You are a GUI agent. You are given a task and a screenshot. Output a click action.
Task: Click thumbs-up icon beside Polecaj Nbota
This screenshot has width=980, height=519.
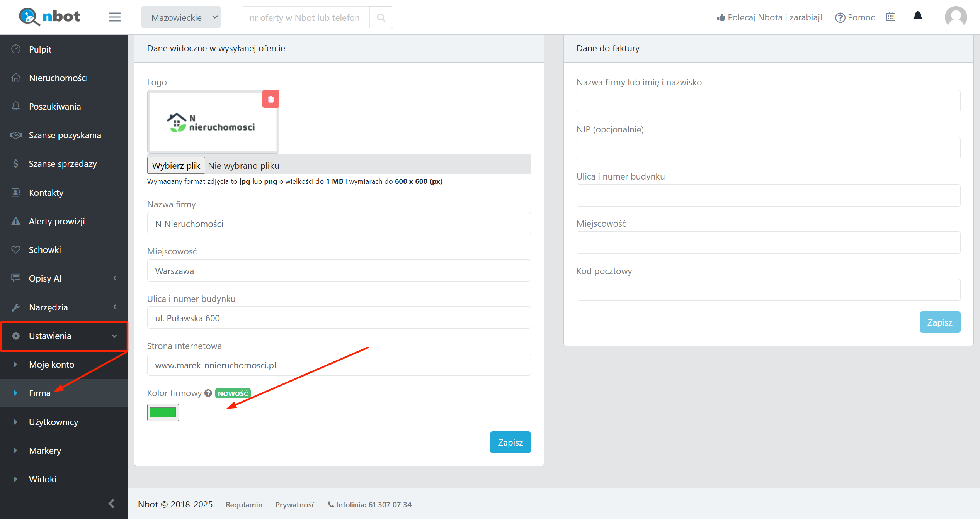(x=721, y=18)
